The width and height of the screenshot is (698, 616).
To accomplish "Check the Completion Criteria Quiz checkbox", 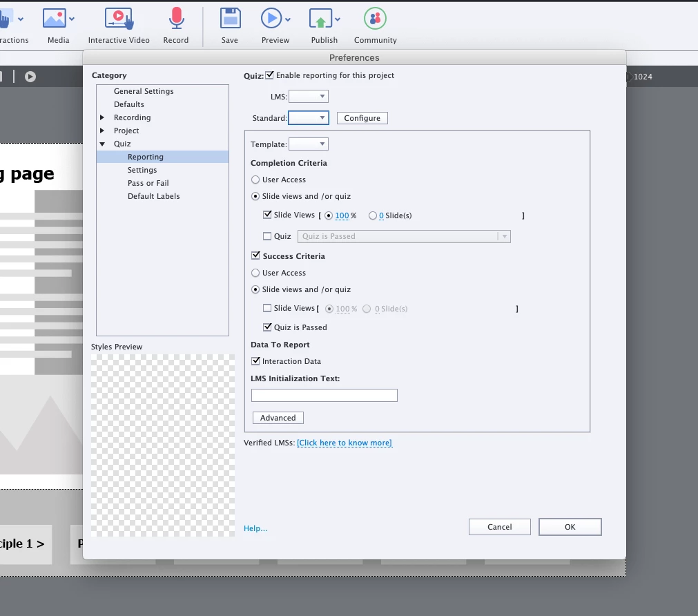I will [x=267, y=236].
